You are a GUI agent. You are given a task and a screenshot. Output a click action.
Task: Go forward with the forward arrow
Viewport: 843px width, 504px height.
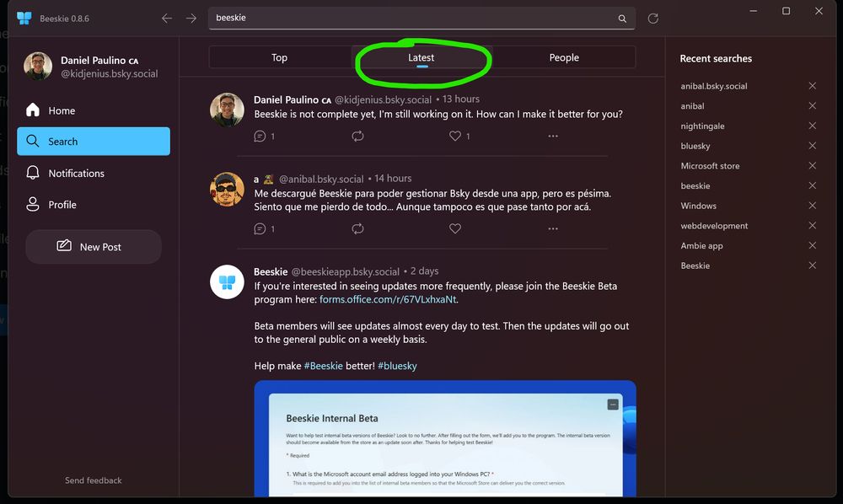[191, 19]
